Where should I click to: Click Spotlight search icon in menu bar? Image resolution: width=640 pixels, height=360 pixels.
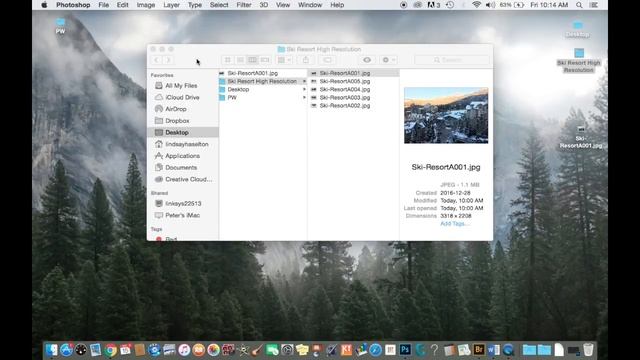(x=579, y=5)
